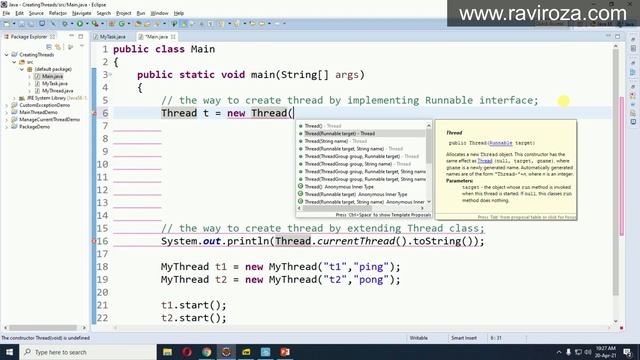
Task: Click the New Java Class green C icon
Action: coord(121,24)
